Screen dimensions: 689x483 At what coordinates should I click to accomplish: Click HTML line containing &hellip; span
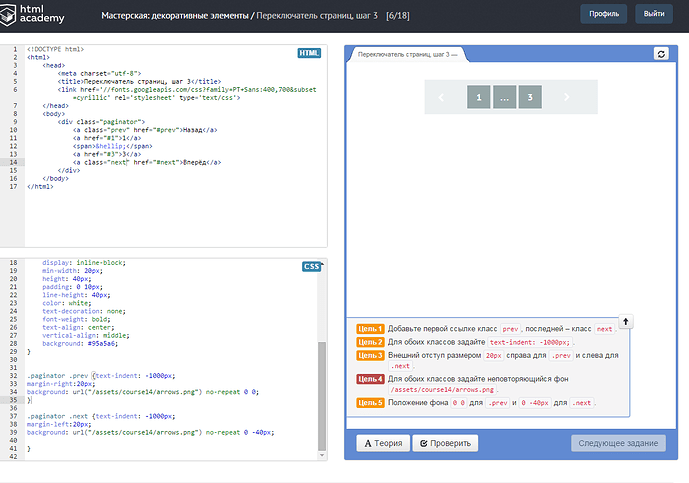click(x=112, y=146)
